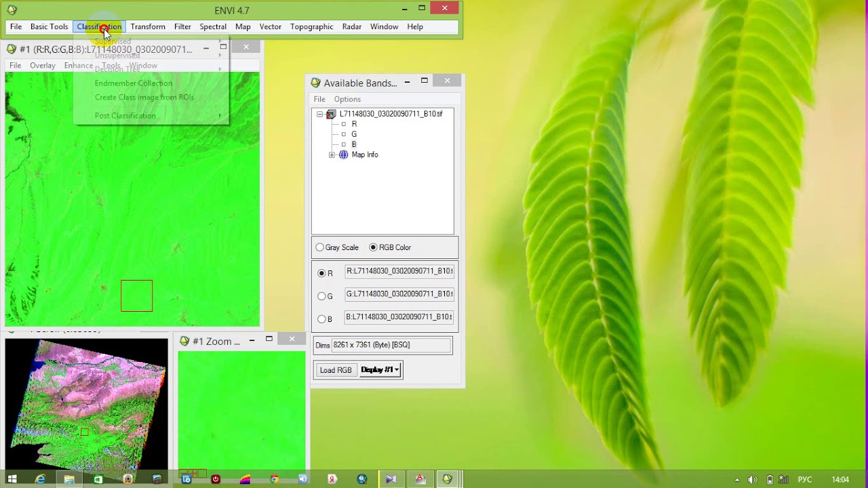The height and width of the screenshot is (488, 868).
Task: Expand the Map Info tree node
Action: tap(332, 155)
